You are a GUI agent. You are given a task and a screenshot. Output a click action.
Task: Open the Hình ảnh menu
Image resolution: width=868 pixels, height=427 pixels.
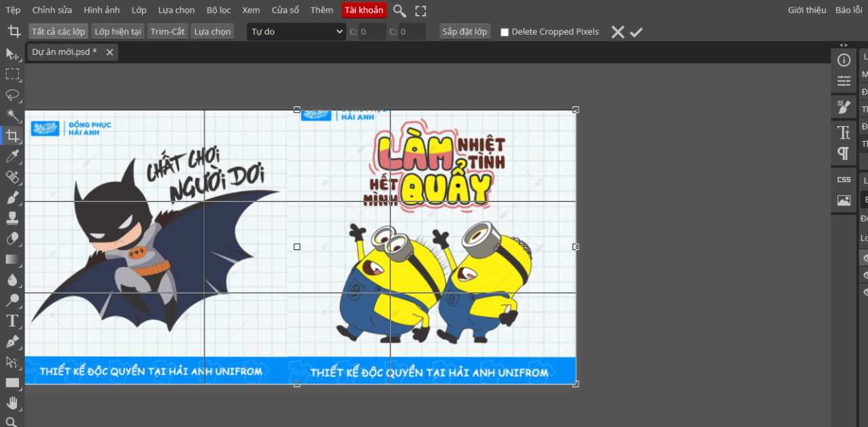[x=102, y=10]
